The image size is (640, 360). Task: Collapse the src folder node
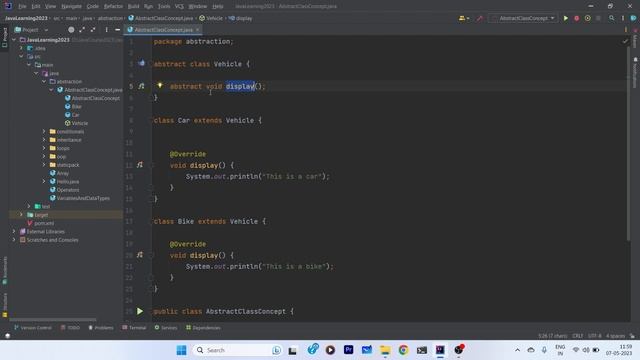click(21, 56)
